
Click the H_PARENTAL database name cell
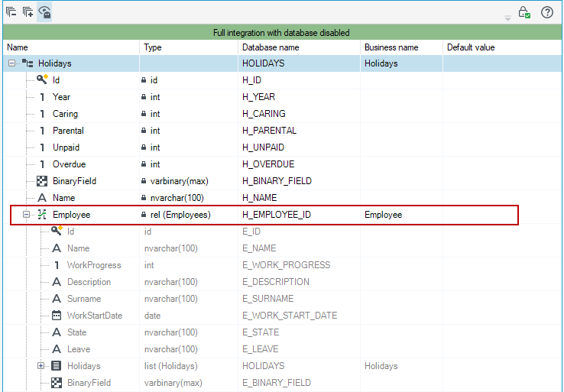[300, 131]
